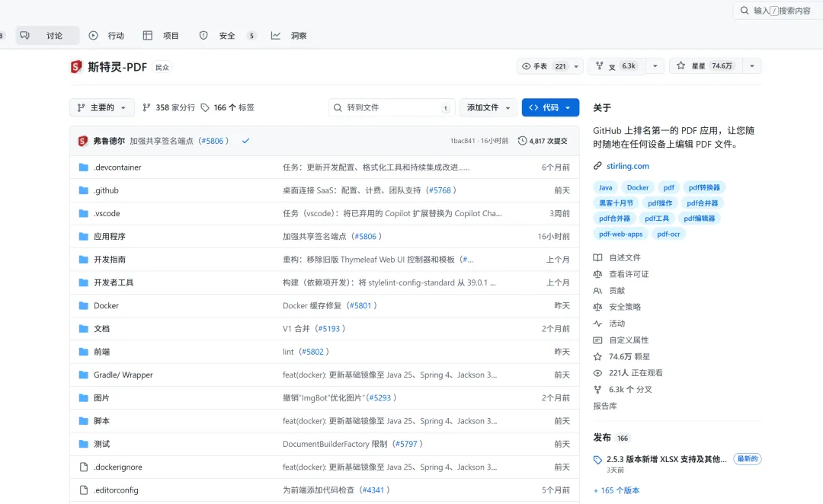Image resolution: width=823 pixels, height=504 pixels.
Task: Open the #5801 Docker cache fix link
Action: click(x=360, y=306)
